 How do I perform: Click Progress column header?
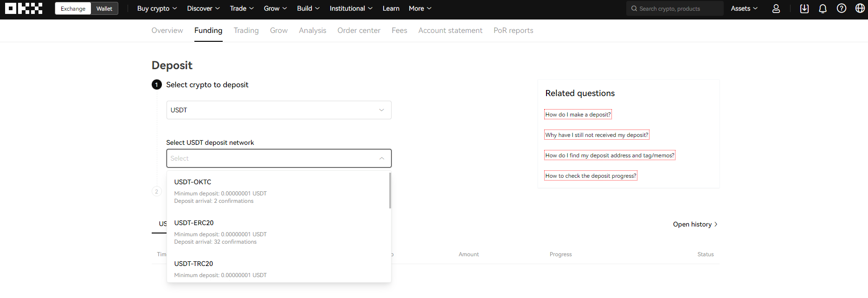tap(560, 254)
